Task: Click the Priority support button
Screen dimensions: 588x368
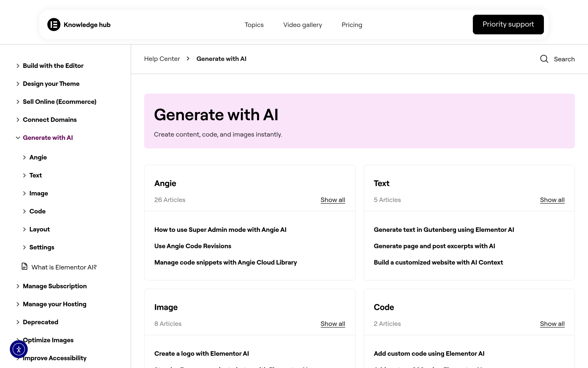Action: click(508, 24)
